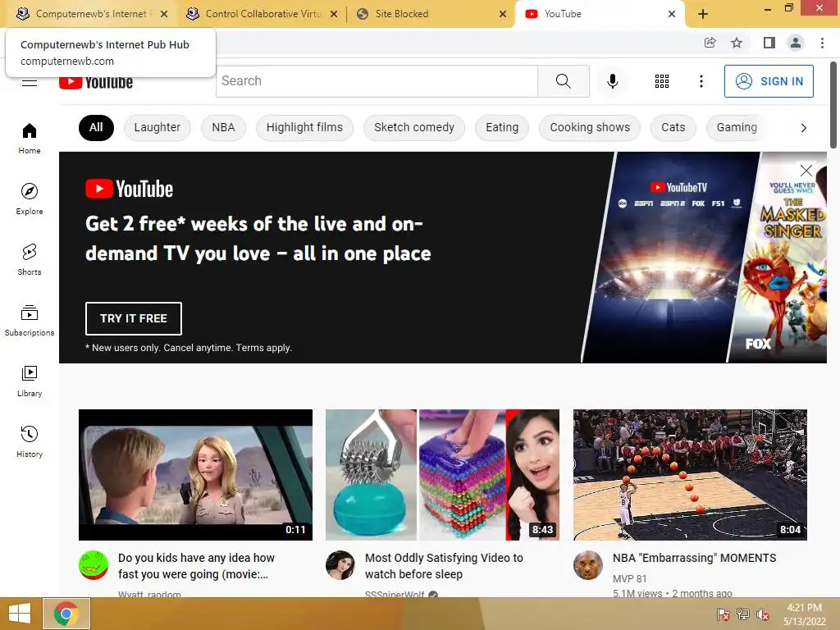Open the taskbar clock and date

804,614
